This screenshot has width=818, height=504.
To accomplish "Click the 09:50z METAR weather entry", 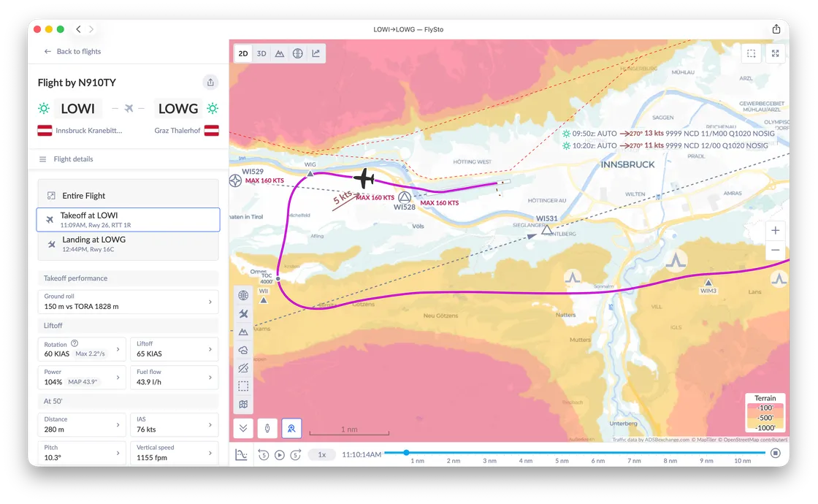I will pos(668,134).
